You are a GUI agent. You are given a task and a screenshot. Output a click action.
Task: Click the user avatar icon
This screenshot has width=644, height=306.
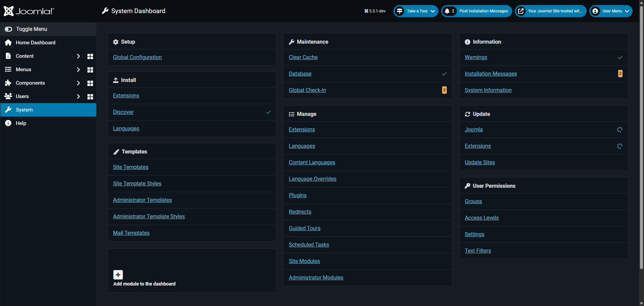[x=595, y=11]
